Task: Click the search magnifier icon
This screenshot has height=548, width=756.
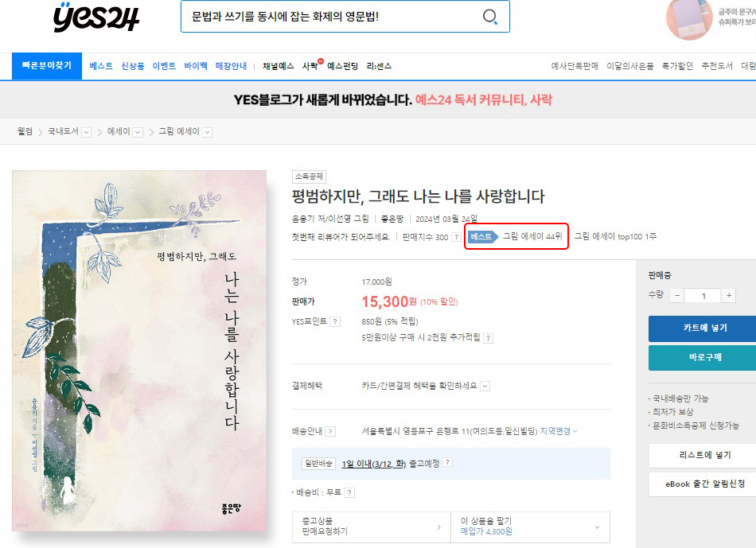Action: coord(490,17)
